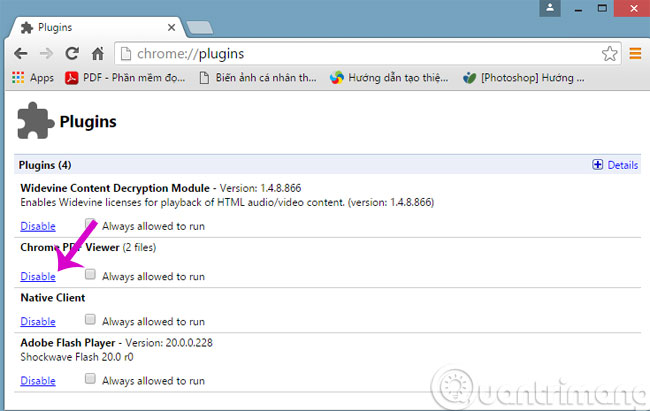
Task: Go back with the back arrow
Action: (21, 54)
